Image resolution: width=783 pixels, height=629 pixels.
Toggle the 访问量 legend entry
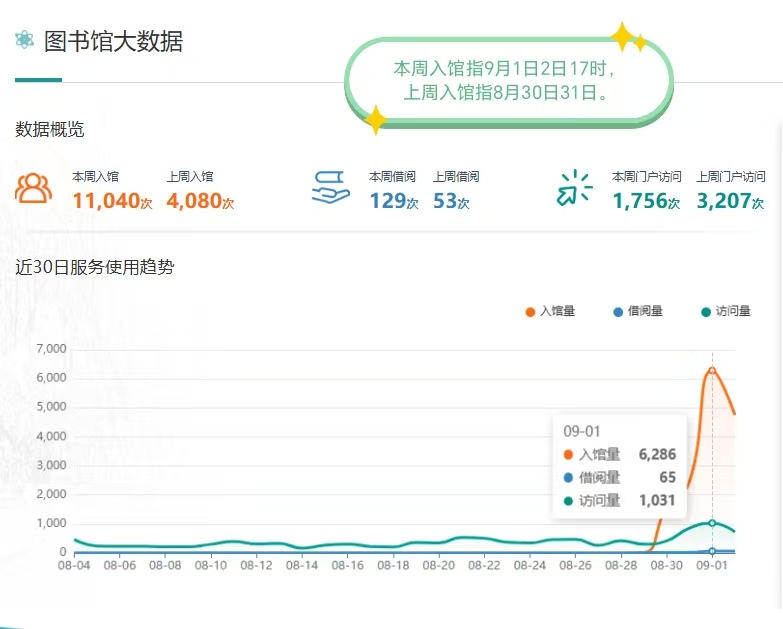click(725, 311)
